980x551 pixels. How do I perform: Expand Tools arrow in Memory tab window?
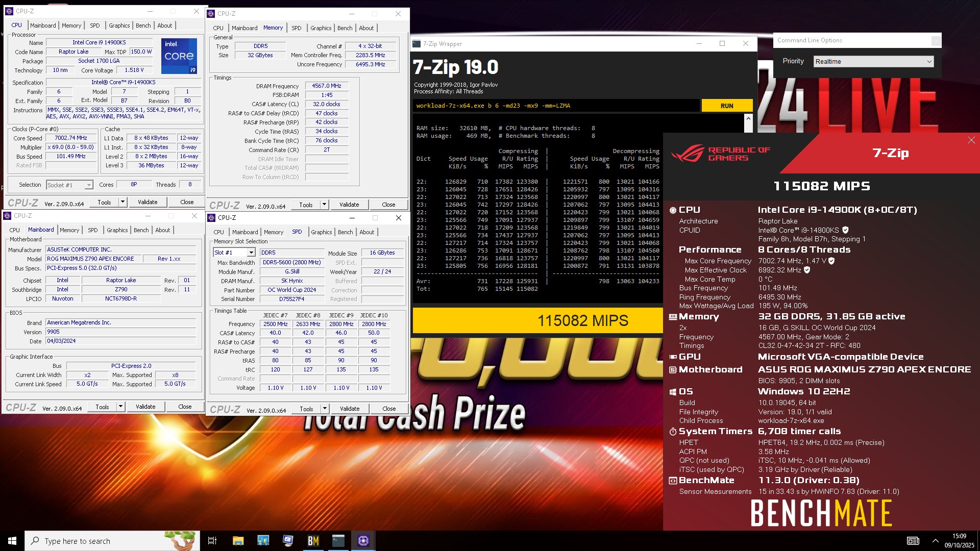pos(324,205)
